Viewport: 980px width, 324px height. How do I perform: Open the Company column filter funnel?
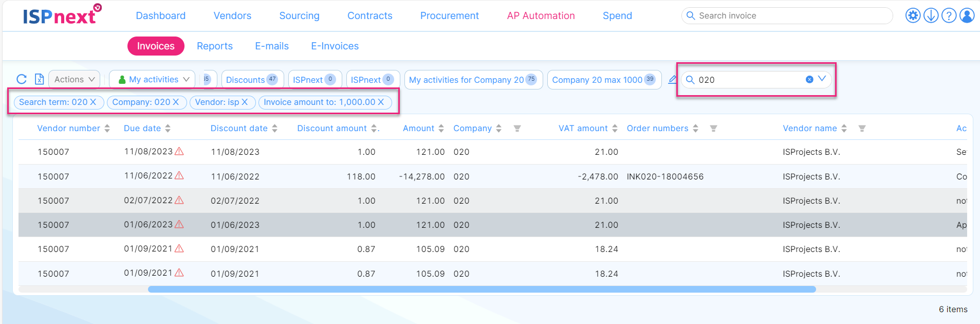pyautogui.click(x=517, y=129)
